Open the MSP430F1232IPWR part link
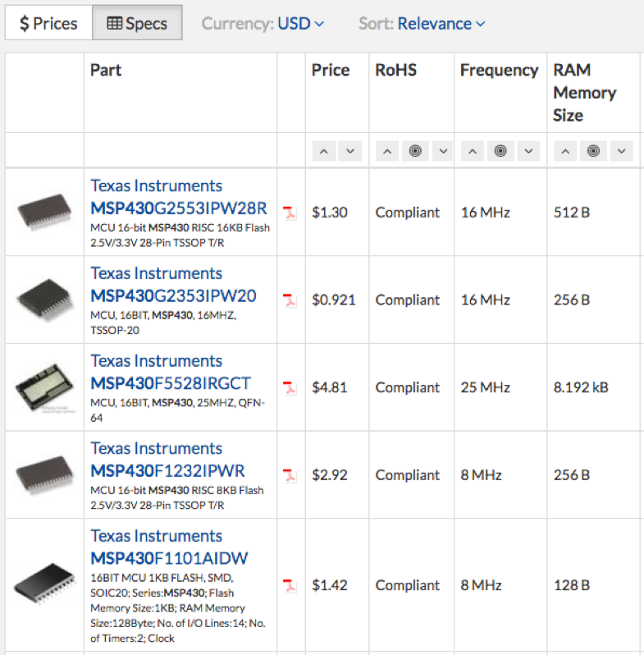 coord(167,471)
